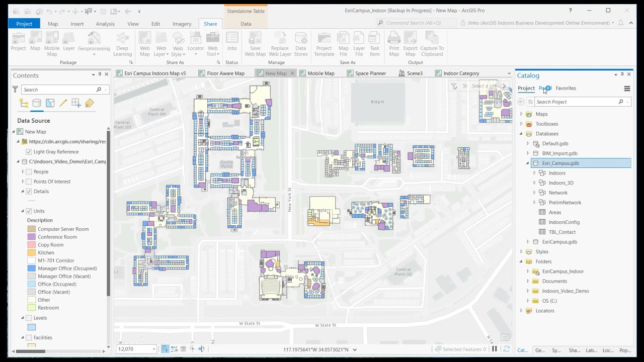Click the Web Tool share icon
This screenshot has height=362, width=644.
(213, 44)
